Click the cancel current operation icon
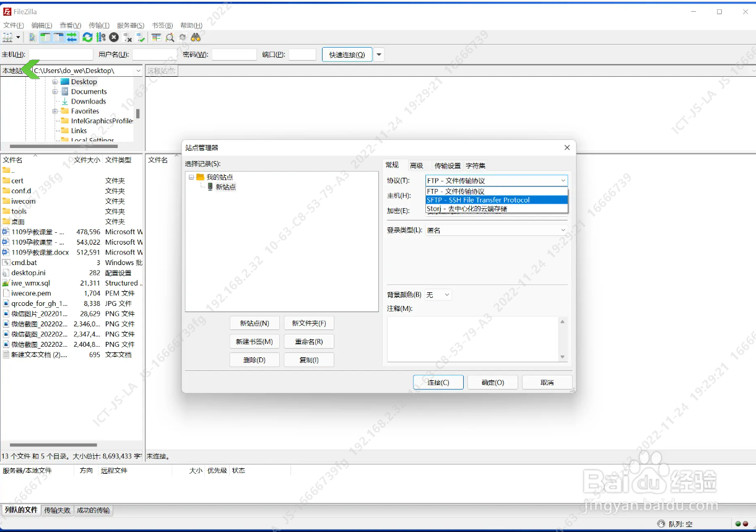The width and height of the screenshot is (756, 532). [114, 38]
